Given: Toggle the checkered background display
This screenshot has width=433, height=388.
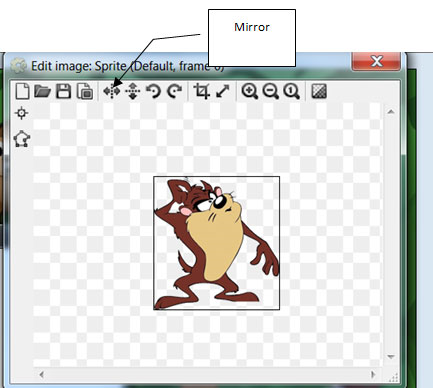Looking at the screenshot, I should pyautogui.click(x=319, y=91).
